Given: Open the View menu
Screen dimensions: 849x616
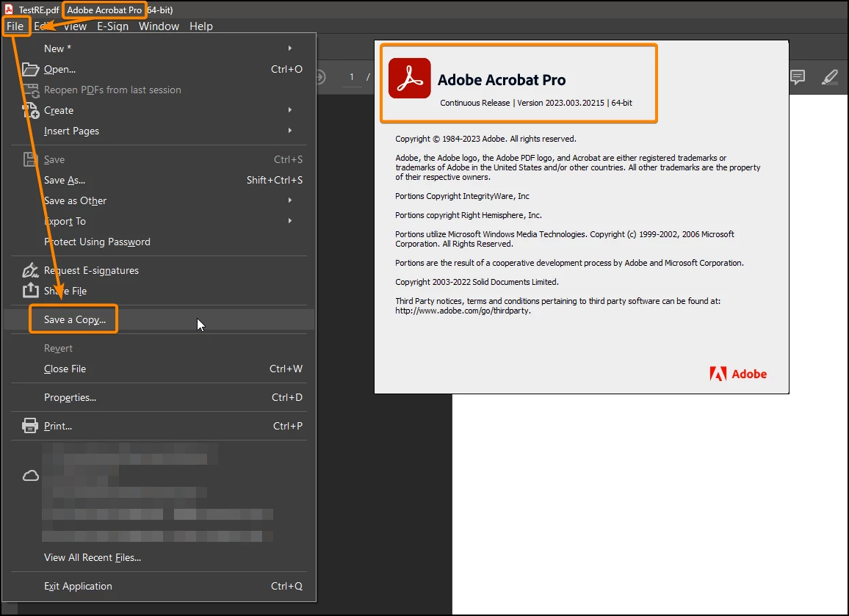Looking at the screenshot, I should click(75, 26).
